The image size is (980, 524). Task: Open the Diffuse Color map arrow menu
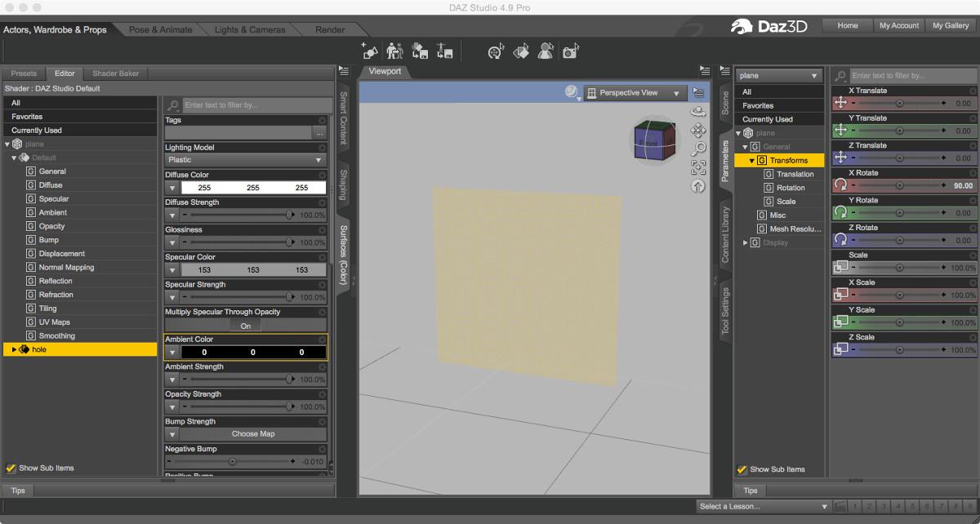172,188
